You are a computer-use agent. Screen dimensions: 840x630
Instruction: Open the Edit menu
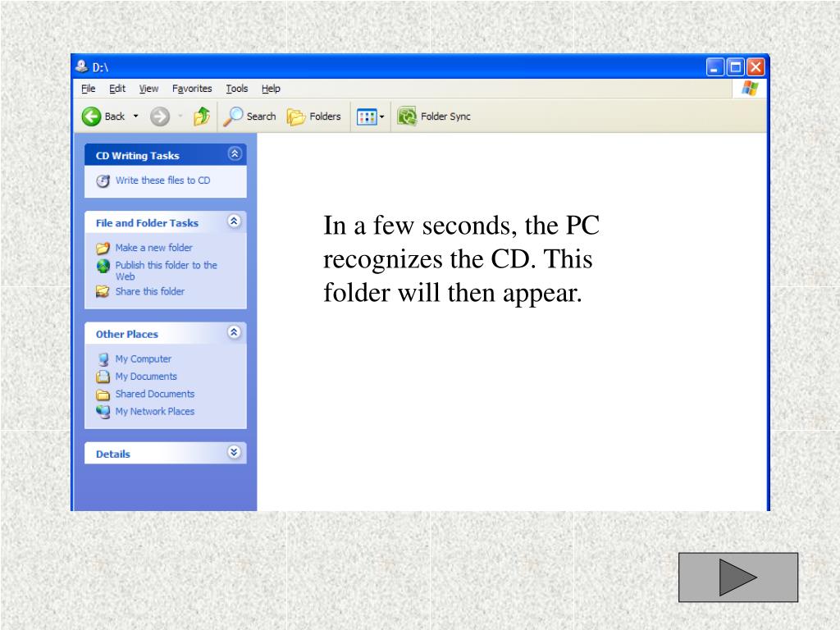click(x=117, y=89)
